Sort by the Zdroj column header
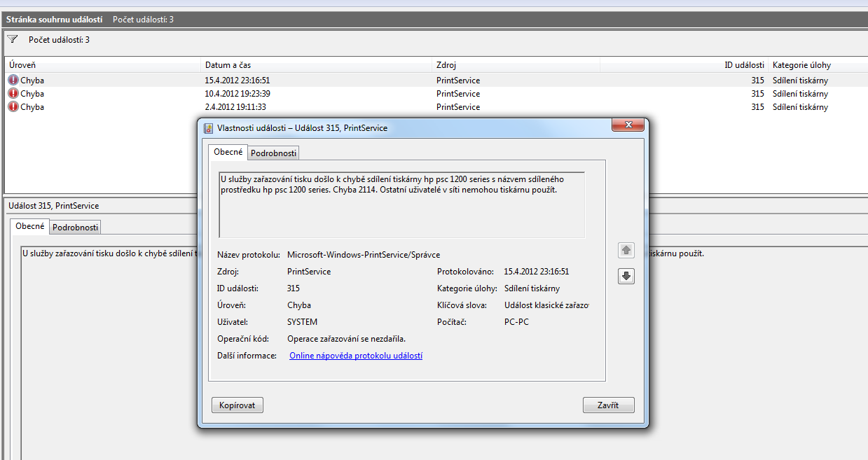Screen dimensions: 868x460 point(516,65)
